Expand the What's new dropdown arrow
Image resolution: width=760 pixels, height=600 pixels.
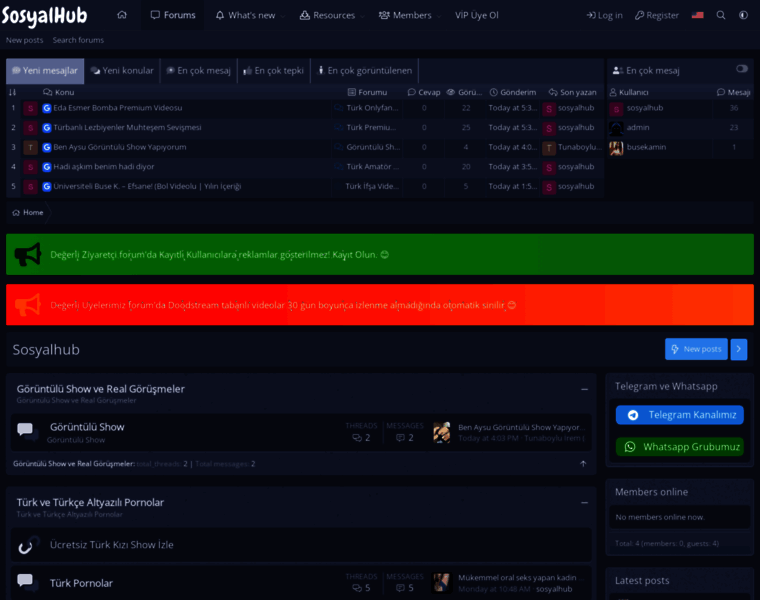coord(281,16)
